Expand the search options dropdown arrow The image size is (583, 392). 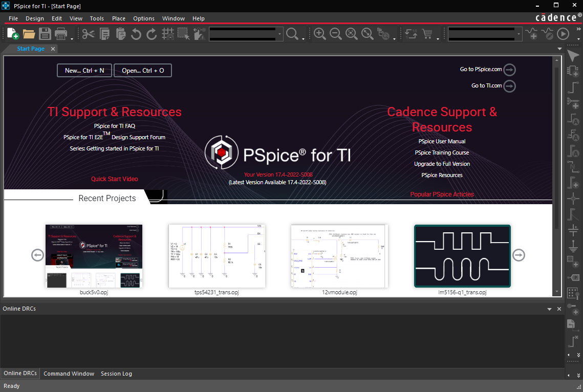303,38
